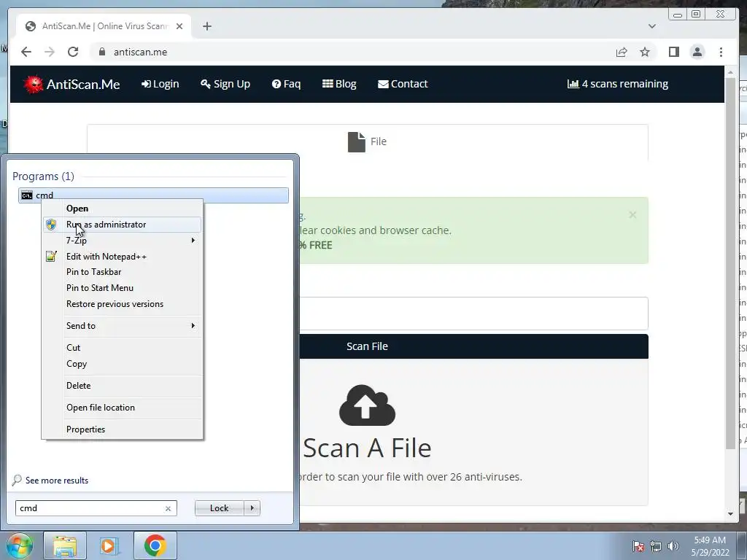Select cmd in Programs results
Viewport: 747px width, 560px height.
[x=153, y=195]
